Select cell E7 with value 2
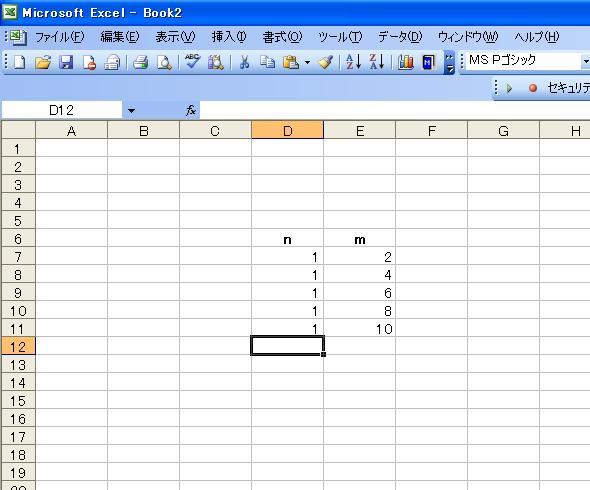The width and height of the screenshot is (590, 490). pyautogui.click(x=360, y=257)
